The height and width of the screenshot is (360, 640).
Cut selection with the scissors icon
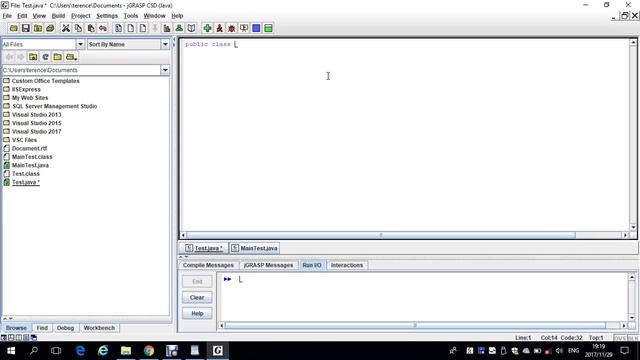pyautogui.click(x=66, y=28)
